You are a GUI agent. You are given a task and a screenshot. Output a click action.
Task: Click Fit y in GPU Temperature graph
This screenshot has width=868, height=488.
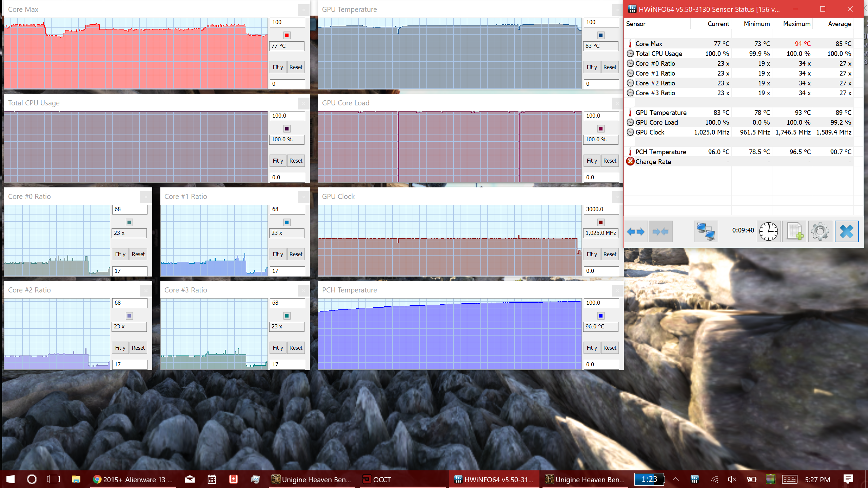(x=592, y=67)
